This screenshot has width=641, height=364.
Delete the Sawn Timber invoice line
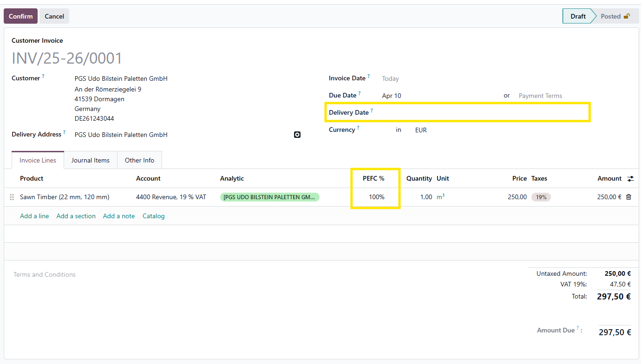coord(628,197)
